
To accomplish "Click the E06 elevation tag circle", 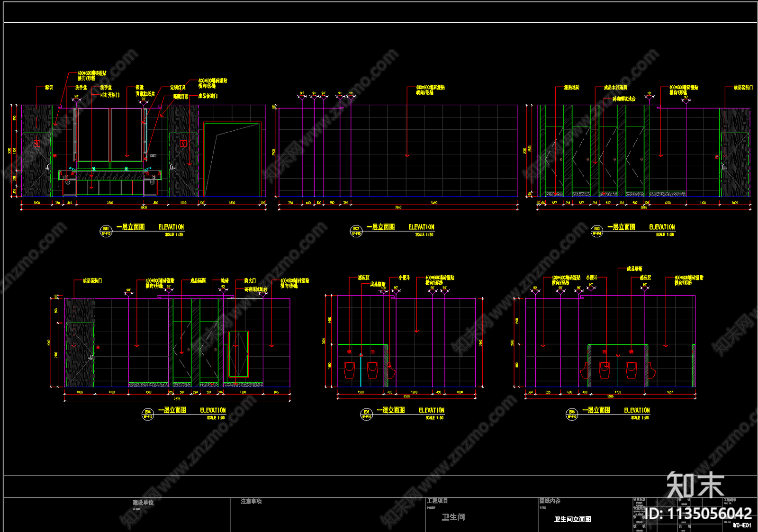I will (x=572, y=414).
